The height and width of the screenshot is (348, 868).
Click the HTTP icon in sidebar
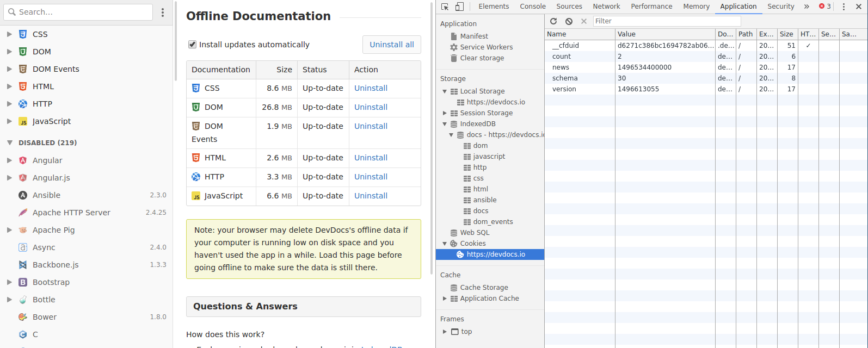(23, 104)
